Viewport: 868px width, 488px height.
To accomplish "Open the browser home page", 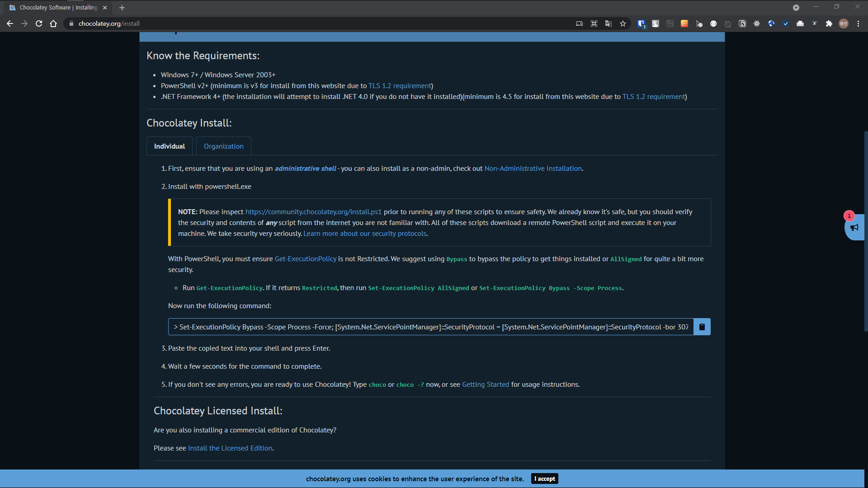I will [x=53, y=23].
